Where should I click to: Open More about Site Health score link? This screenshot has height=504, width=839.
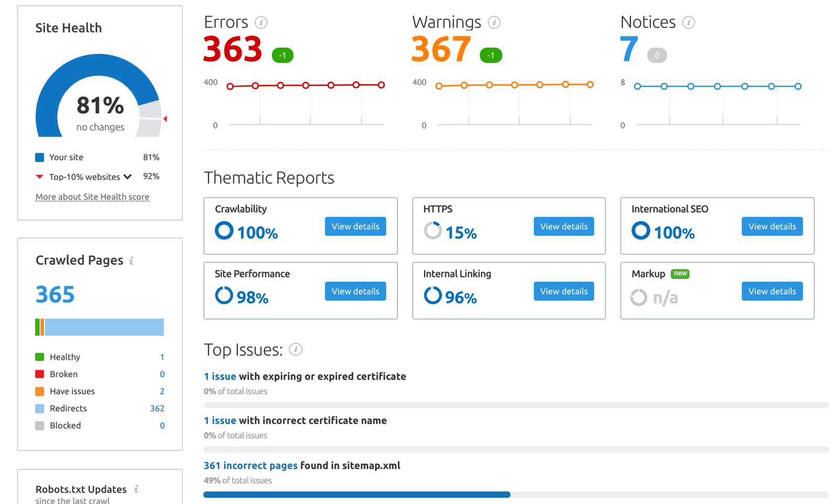click(x=92, y=197)
